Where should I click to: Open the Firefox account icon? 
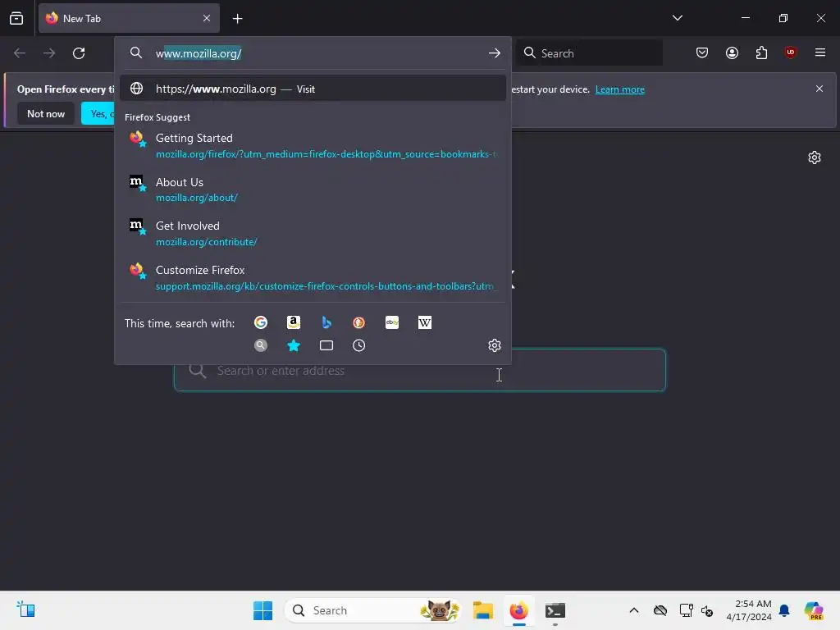[732, 52]
